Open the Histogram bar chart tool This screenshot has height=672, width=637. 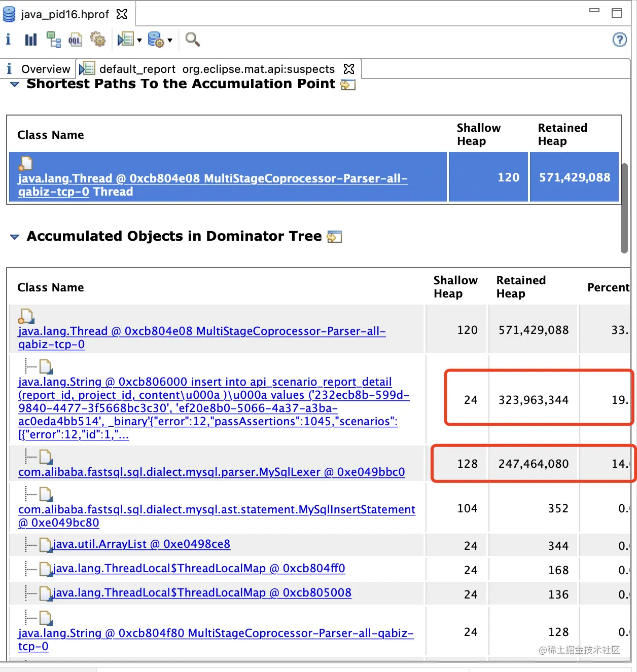(x=31, y=40)
